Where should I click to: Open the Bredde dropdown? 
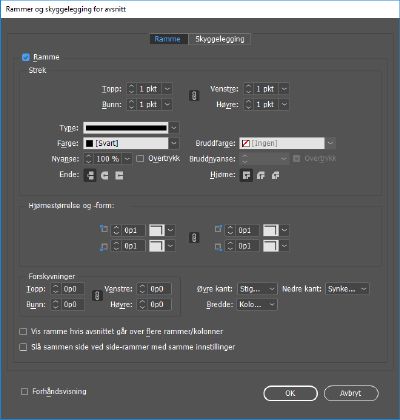click(x=257, y=304)
